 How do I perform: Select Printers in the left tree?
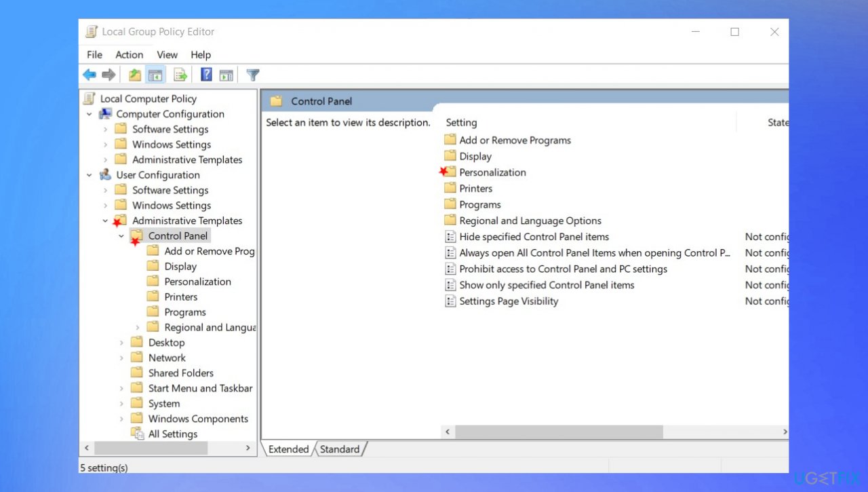tap(181, 297)
